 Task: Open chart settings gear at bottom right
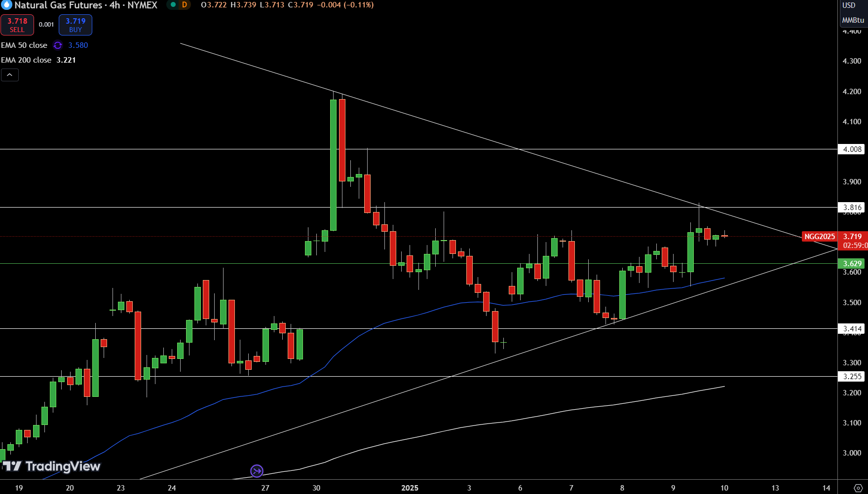pos(858,488)
